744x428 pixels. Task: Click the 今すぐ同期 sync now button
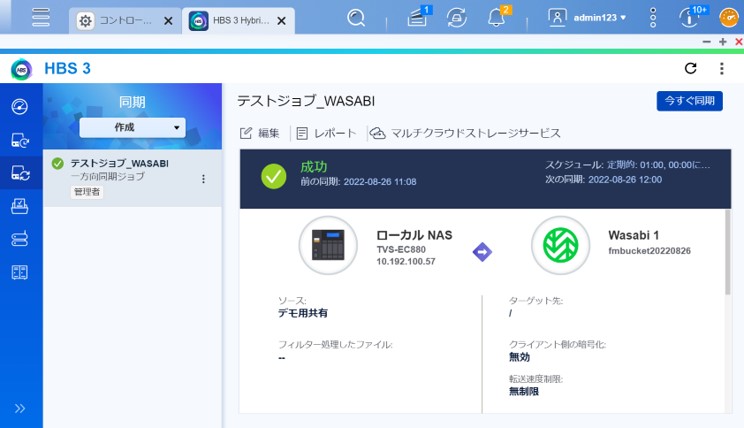pos(689,101)
